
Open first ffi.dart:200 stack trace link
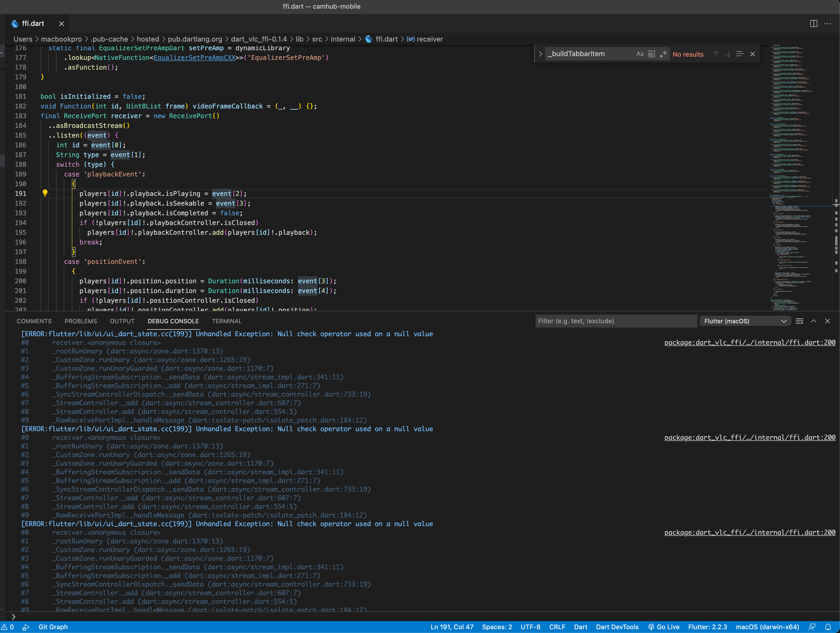pyautogui.click(x=750, y=342)
